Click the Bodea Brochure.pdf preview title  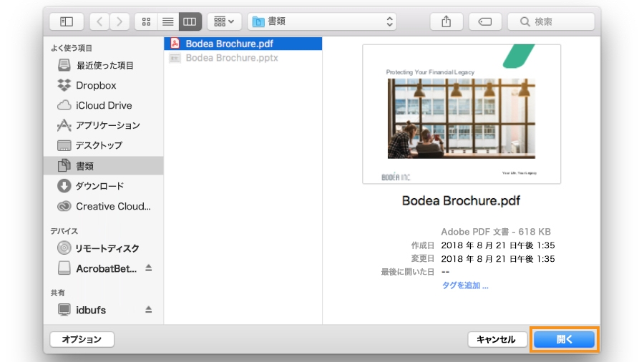coord(461,201)
